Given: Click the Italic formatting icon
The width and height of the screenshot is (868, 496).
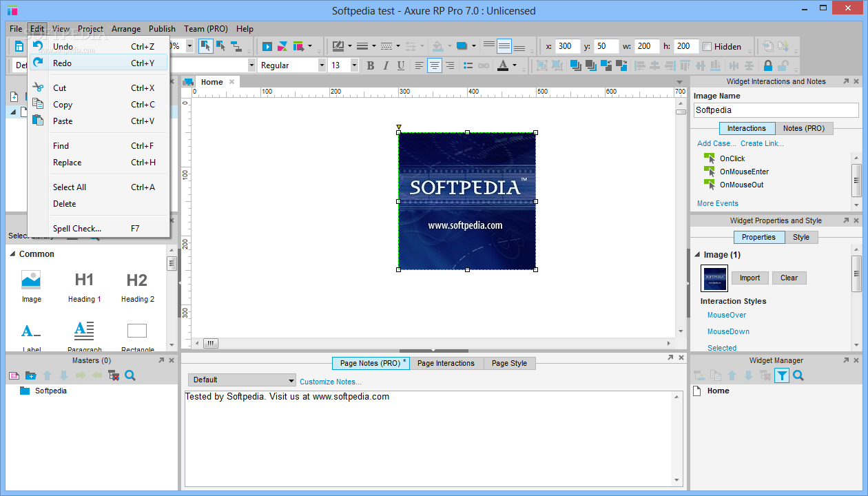Looking at the screenshot, I should click(x=385, y=65).
